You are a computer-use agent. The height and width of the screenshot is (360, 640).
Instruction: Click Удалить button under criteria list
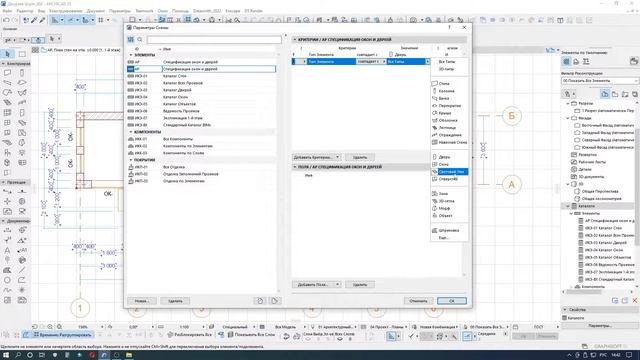tap(360, 157)
